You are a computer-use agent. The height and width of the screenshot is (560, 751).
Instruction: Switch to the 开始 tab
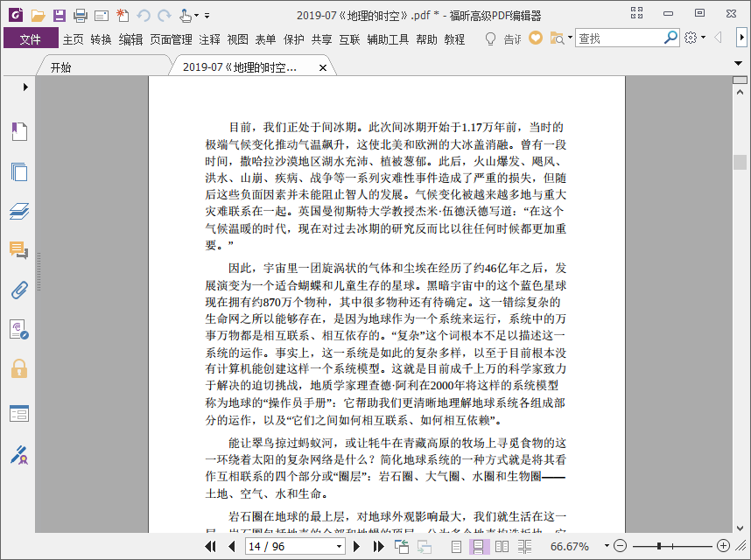[60, 67]
